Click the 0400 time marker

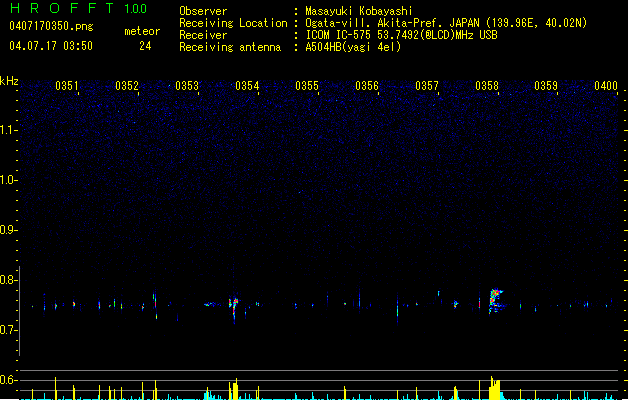(606, 86)
